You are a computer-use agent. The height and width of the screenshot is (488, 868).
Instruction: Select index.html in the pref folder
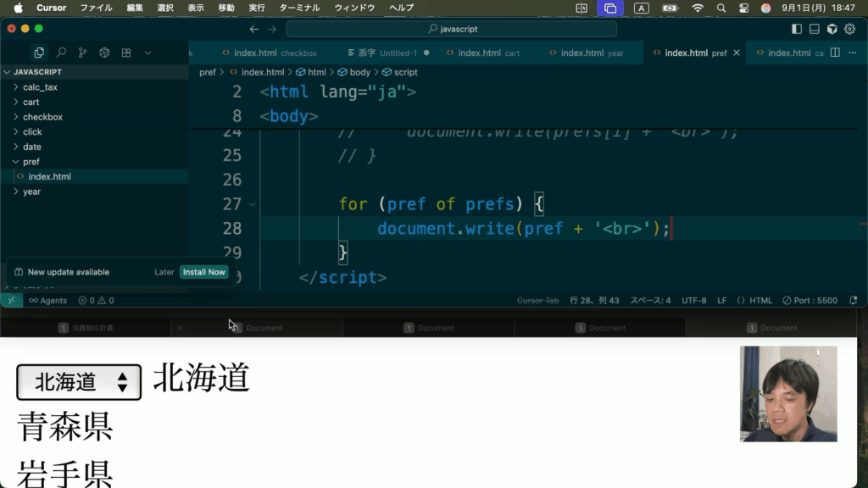click(x=49, y=176)
